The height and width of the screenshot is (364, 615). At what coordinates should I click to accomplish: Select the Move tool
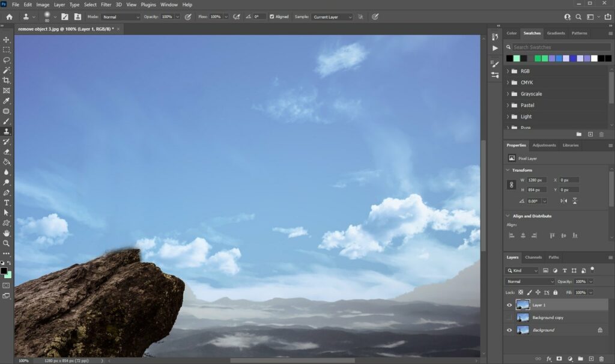pos(7,41)
